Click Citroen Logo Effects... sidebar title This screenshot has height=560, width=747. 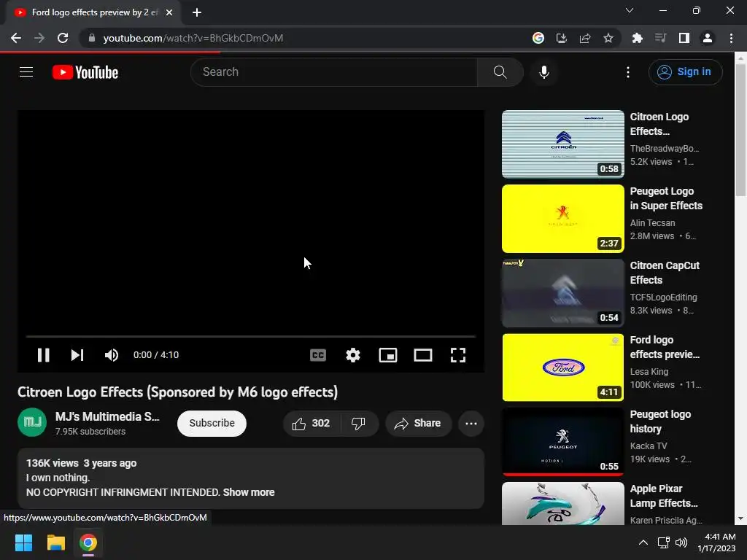click(659, 124)
